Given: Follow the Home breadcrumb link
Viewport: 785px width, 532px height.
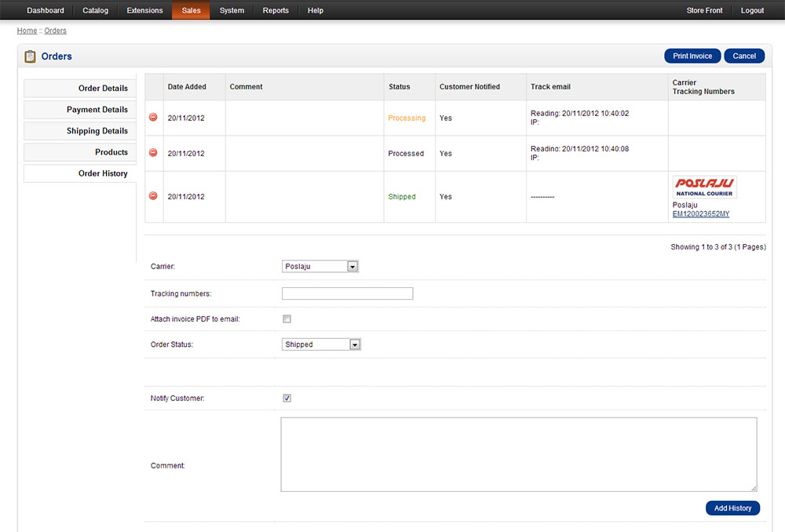Looking at the screenshot, I should [x=27, y=31].
